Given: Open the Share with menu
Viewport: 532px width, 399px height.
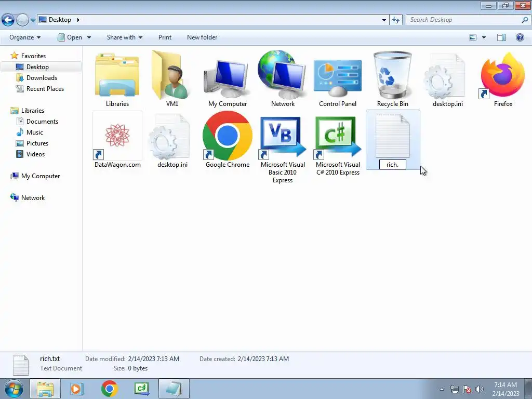Looking at the screenshot, I should [125, 37].
